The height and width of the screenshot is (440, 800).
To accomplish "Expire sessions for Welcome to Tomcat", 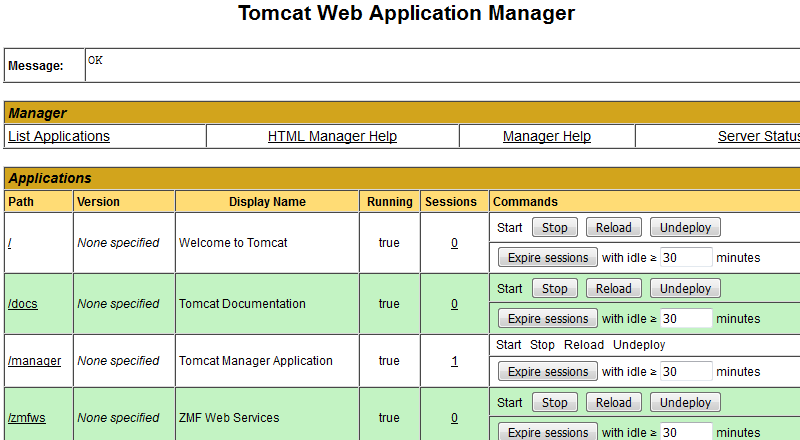I will pyautogui.click(x=548, y=258).
